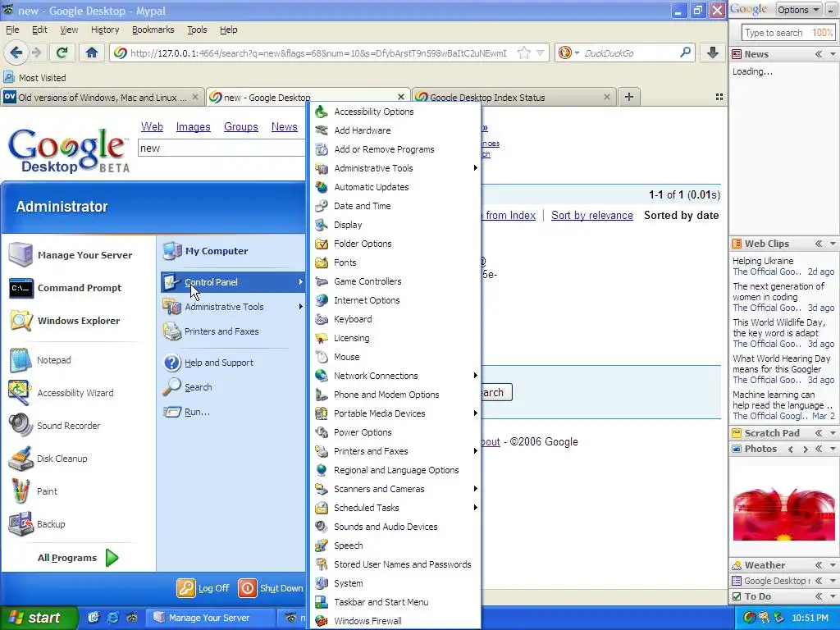Open Windows Explorer from Start menu
Image resolution: width=840 pixels, height=630 pixels.
pyautogui.click(x=79, y=321)
